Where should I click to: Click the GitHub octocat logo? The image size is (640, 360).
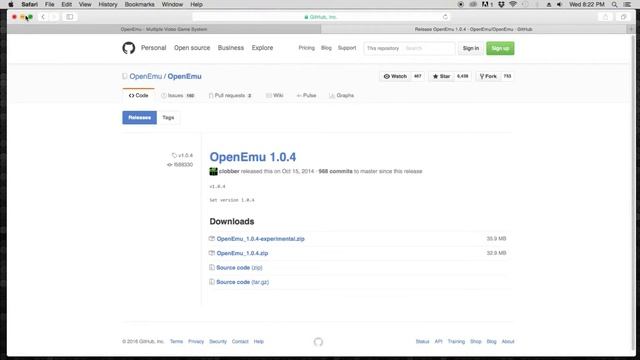tap(129, 48)
